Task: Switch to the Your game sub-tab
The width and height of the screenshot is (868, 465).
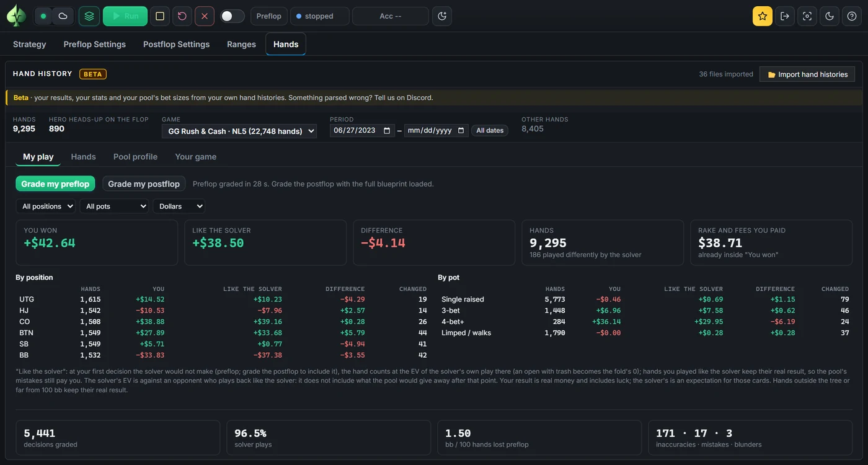Action: pos(196,157)
